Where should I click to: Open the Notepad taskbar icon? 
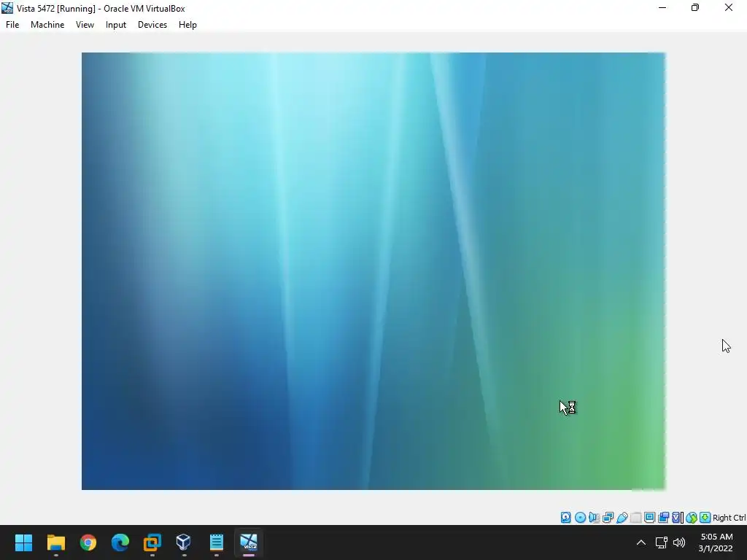(x=216, y=542)
